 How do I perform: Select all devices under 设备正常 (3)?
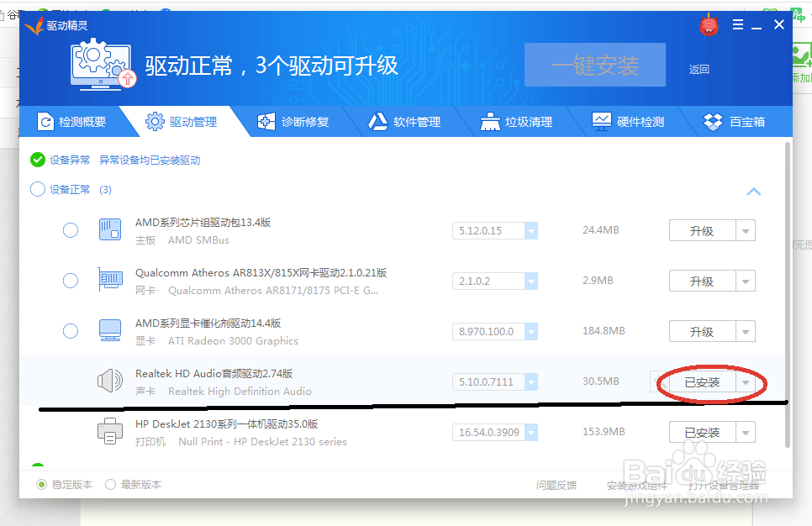point(37,190)
